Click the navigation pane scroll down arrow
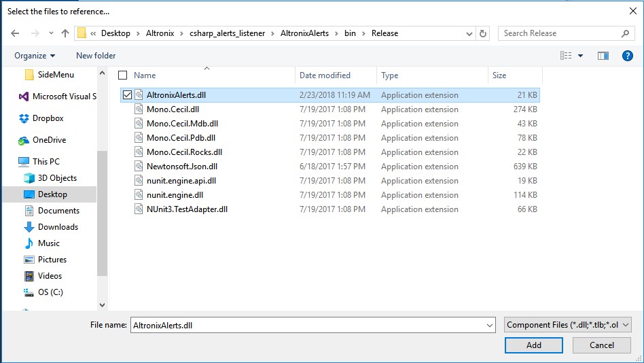644x363 pixels. click(103, 305)
